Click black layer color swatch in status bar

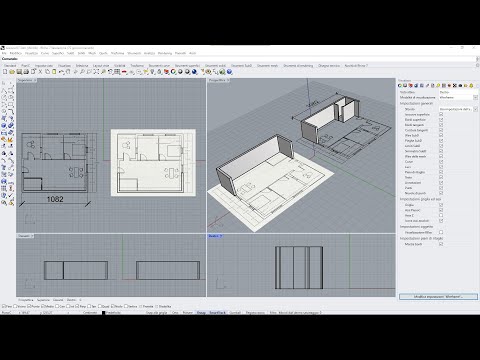(x=104, y=313)
